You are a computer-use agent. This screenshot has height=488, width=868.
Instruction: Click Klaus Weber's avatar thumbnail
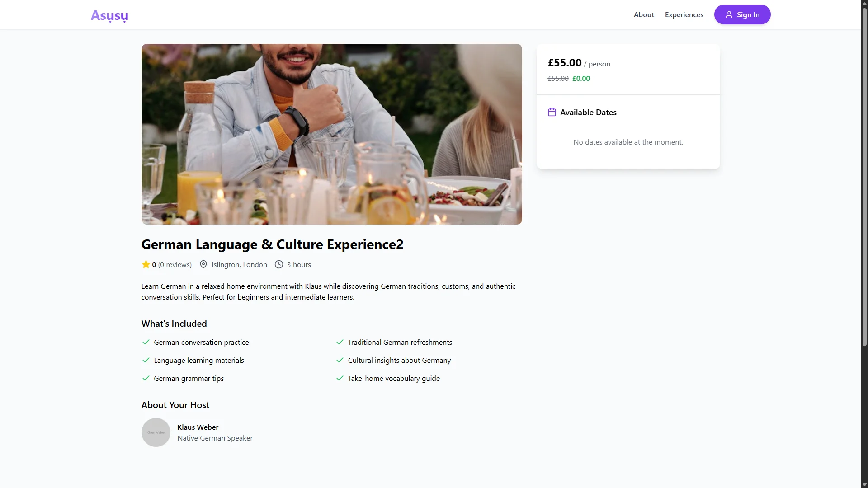point(156,432)
